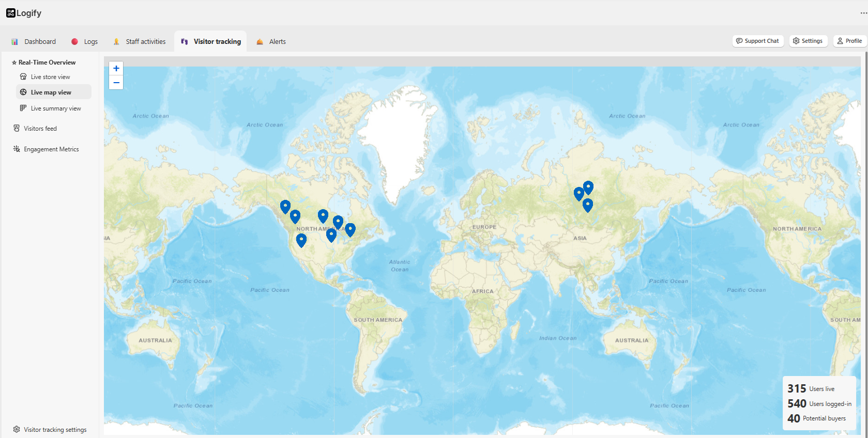Click the Engagement Metrics sparkle icon

tap(17, 149)
